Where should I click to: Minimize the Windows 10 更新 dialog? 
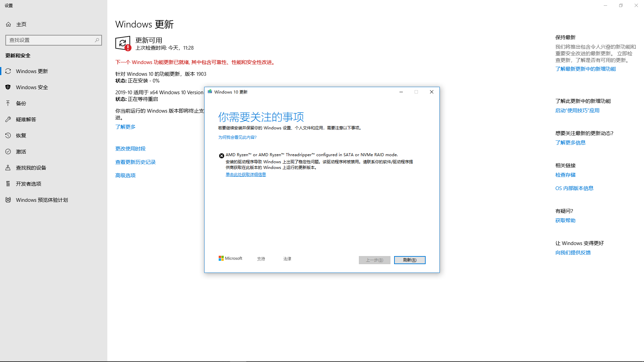[401, 92]
